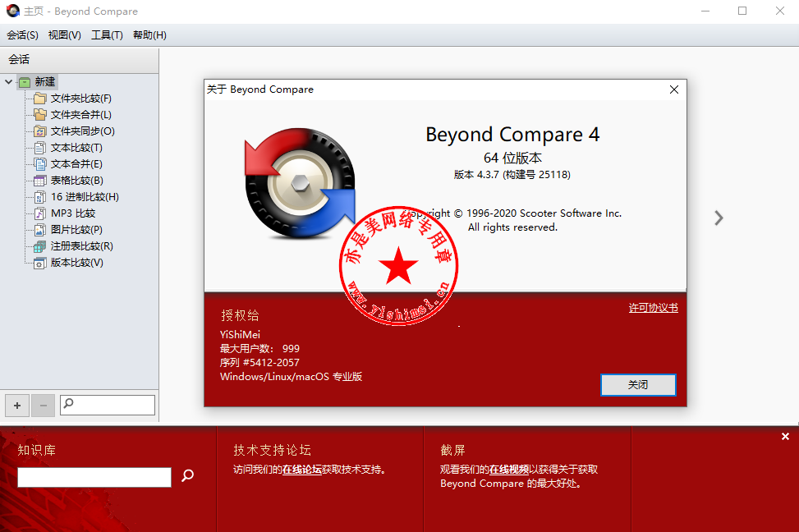The image size is (799, 532).
Task: Select 版本比较(V) session type
Action: coord(77,263)
